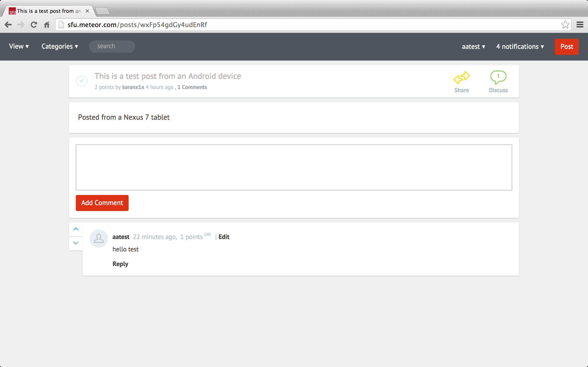Click the comment permalink chain icon
588x367 pixels.
pos(207,234)
